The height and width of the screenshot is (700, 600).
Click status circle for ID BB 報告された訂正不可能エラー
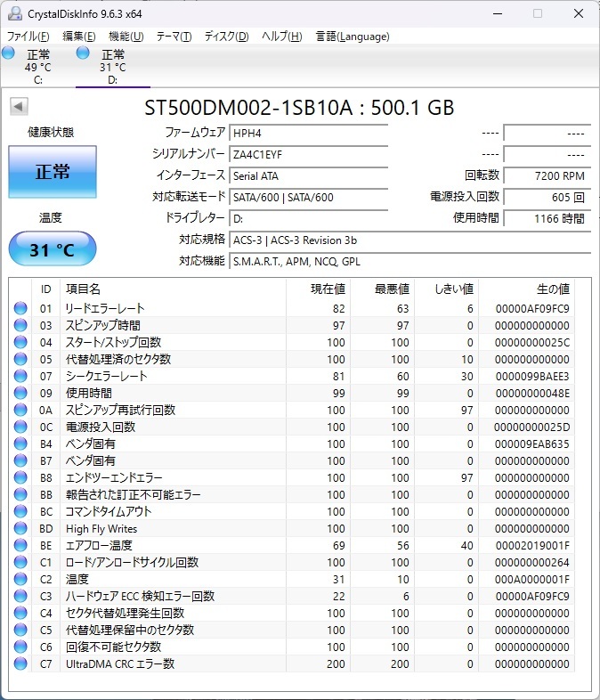[x=20, y=494]
